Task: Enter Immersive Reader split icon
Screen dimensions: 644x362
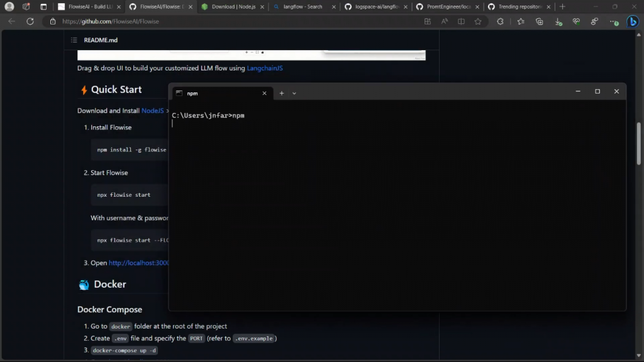Action: click(x=461, y=21)
